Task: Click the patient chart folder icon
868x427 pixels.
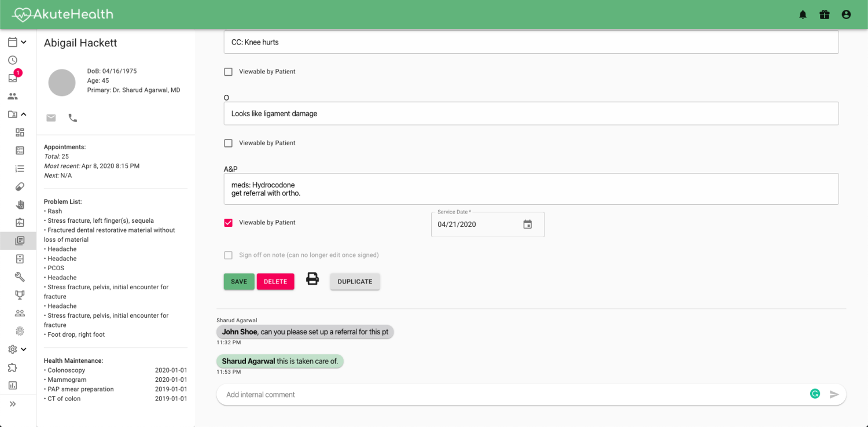Action: (13, 115)
